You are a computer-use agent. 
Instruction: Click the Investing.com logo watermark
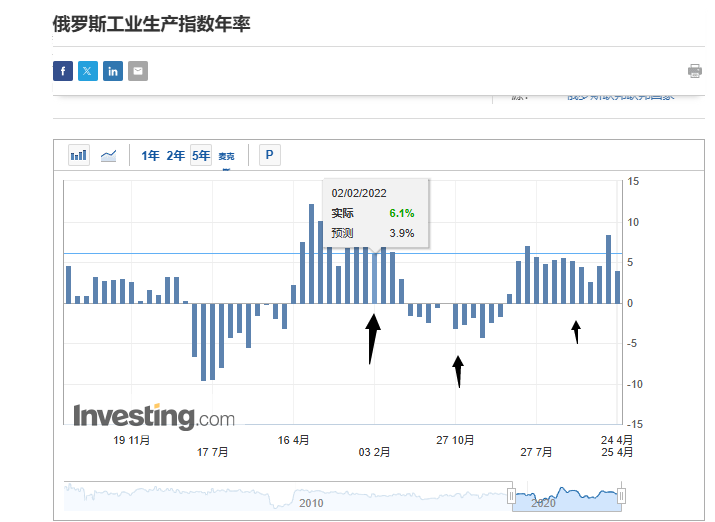[153, 416]
